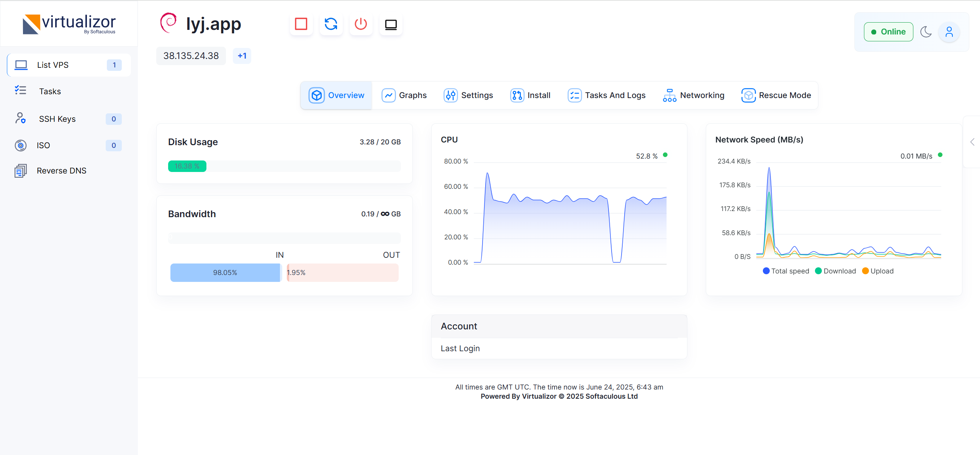Click the Settings sliders icon
Screen dimensions: 980x455
451,95
